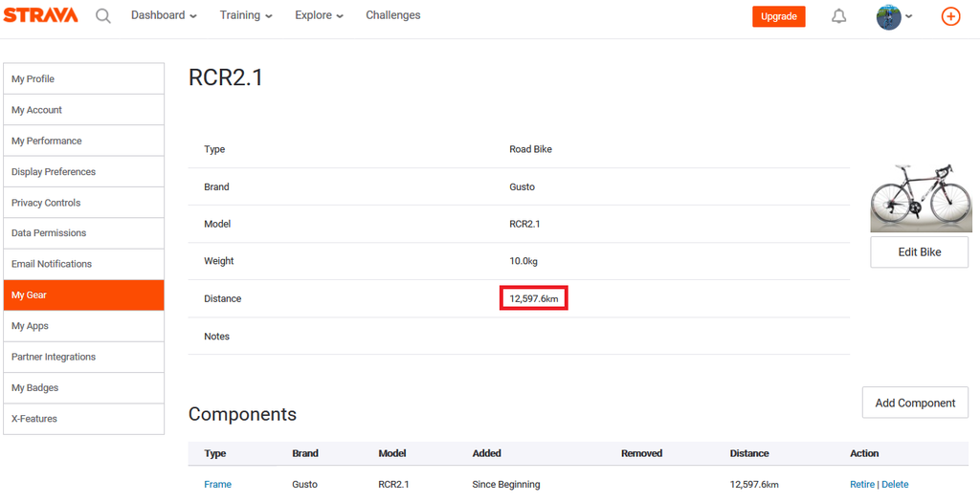
Task: Click the RCR2.1 model value in details
Action: (525, 224)
